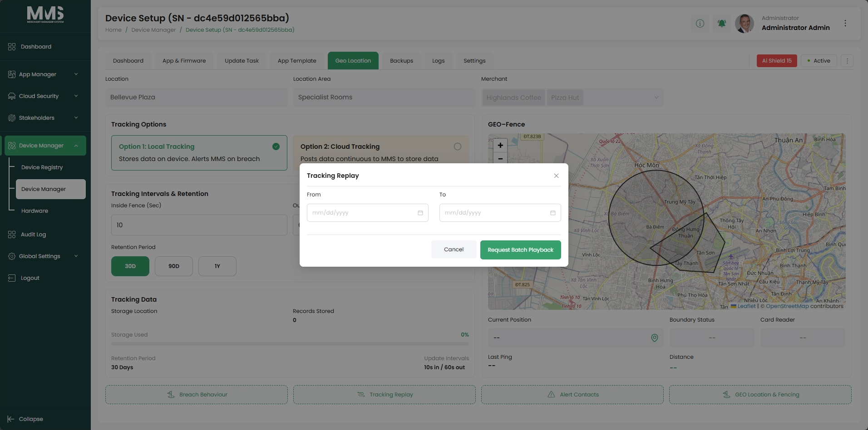
Task: Click the AI Shield 15 badge
Action: (777, 61)
